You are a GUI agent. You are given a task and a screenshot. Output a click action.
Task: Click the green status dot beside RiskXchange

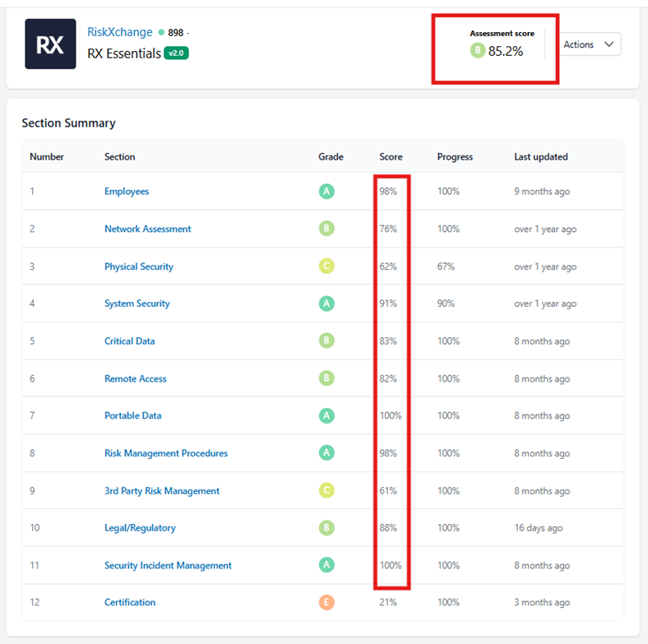(x=161, y=33)
